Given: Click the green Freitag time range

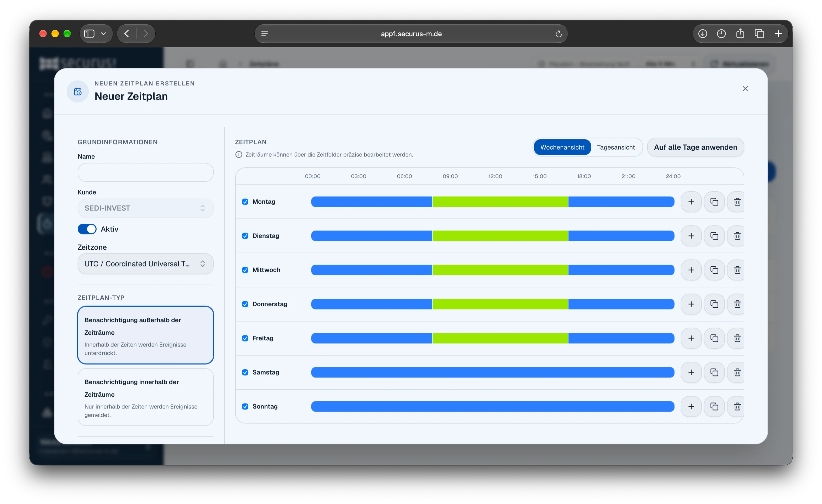Looking at the screenshot, I should [x=500, y=338].
